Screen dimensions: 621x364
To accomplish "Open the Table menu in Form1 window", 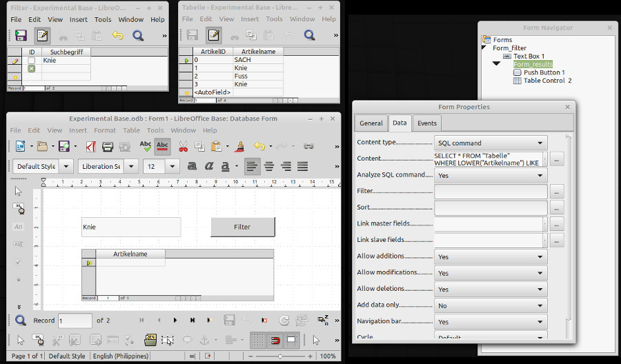I will pyautogui.click(x=131, y=130).
